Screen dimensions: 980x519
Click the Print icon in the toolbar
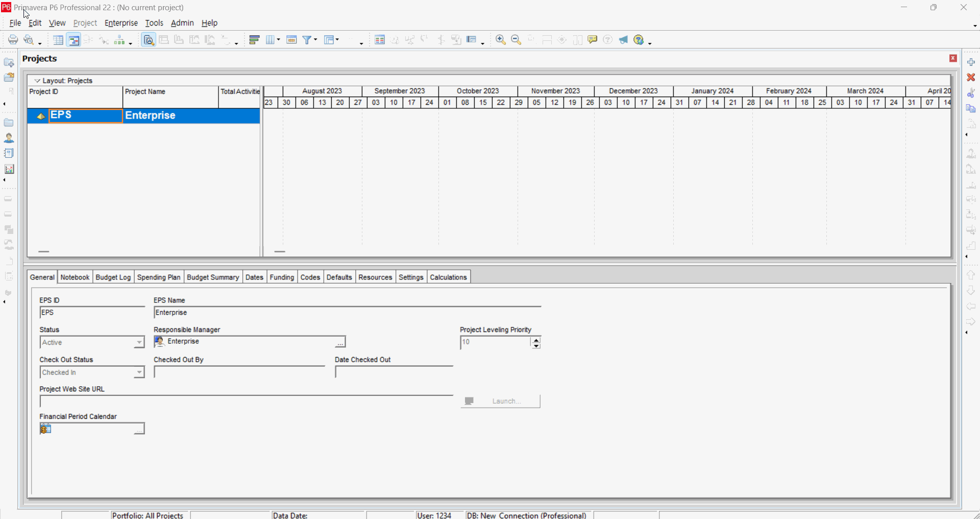13,40
